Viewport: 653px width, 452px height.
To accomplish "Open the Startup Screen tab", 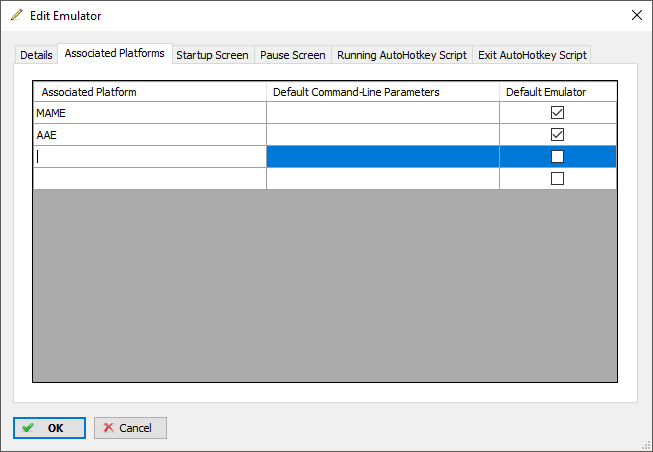I will [212, 55].
